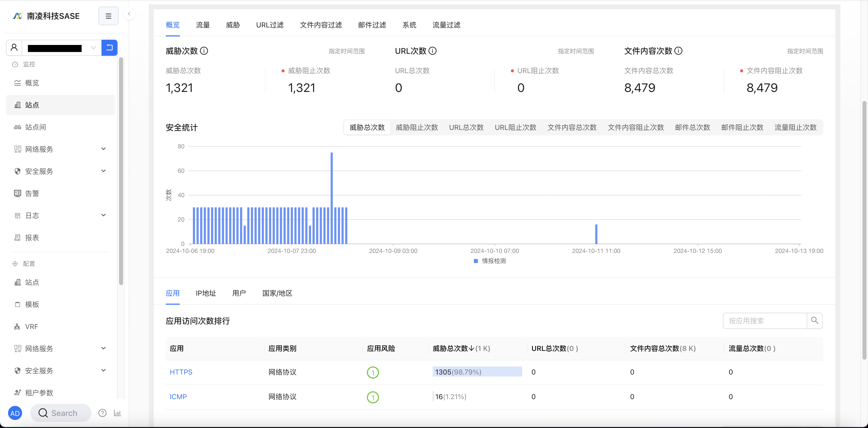868x428 pixels.
Task: Click ICMP risk level 1 badge
Action: click(373, 397)
